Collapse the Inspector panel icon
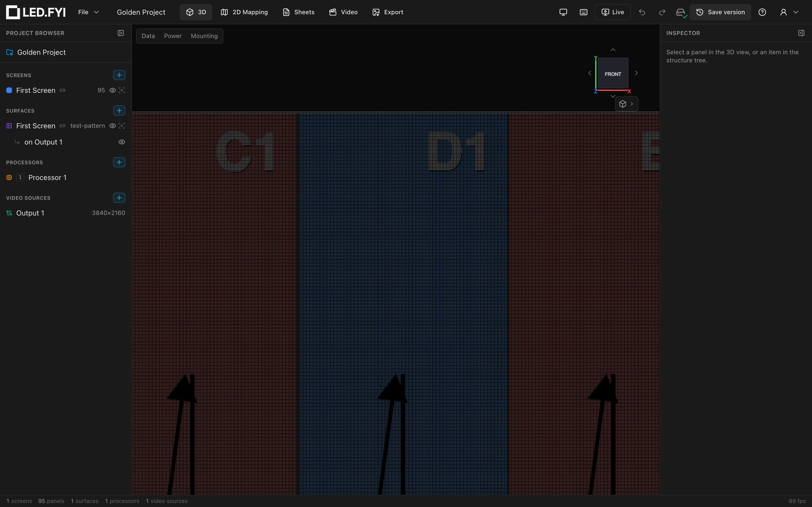The height and width of the screenshot is (507, 812). point(801,33)
